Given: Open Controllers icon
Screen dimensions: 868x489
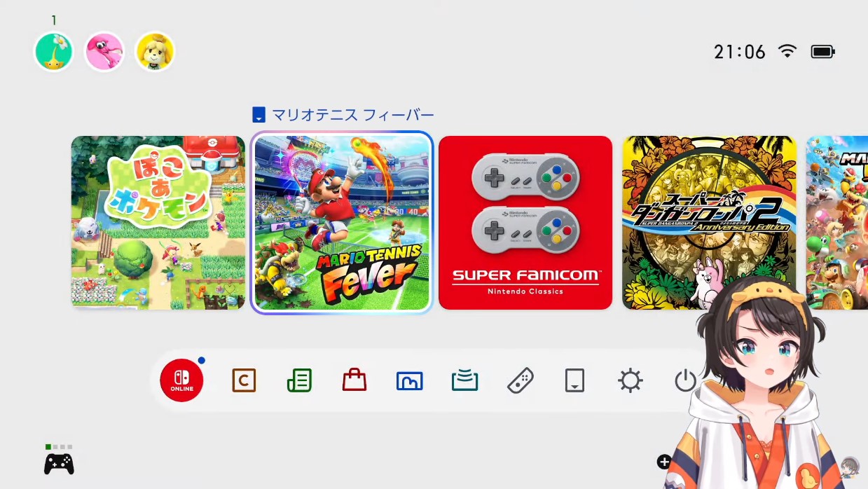Looking at the screenshot, I should pyautogui.click(x=520, y=380).
